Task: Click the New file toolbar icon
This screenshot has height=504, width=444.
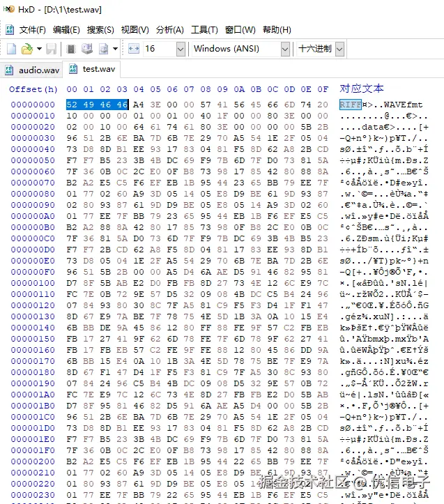Action: click(12, 49)
